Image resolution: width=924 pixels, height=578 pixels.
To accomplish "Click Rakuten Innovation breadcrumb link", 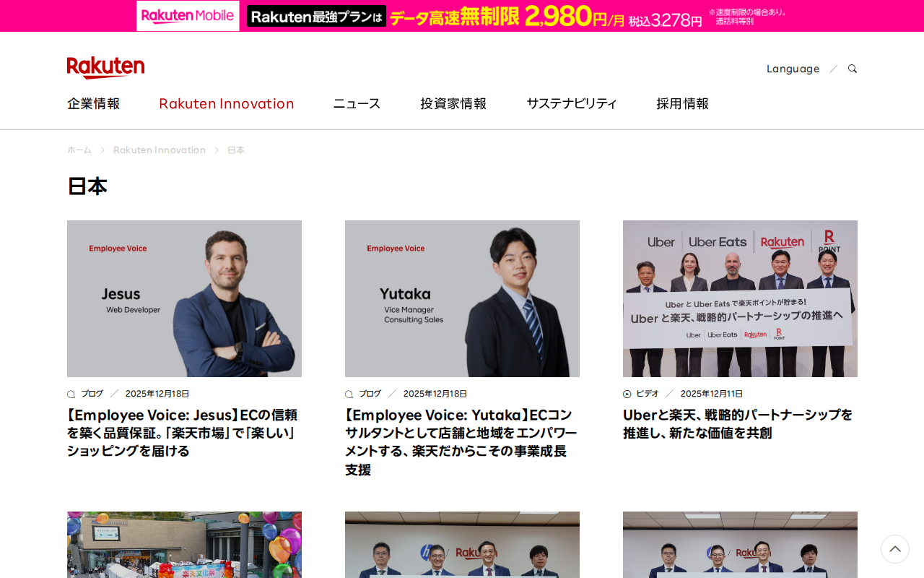I will point(160,150).
